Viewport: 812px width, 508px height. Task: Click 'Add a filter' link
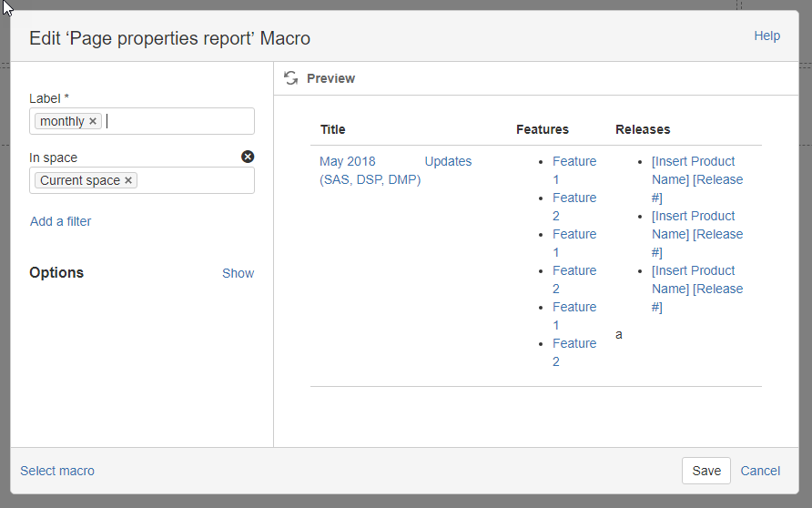[x=61, y=221]
